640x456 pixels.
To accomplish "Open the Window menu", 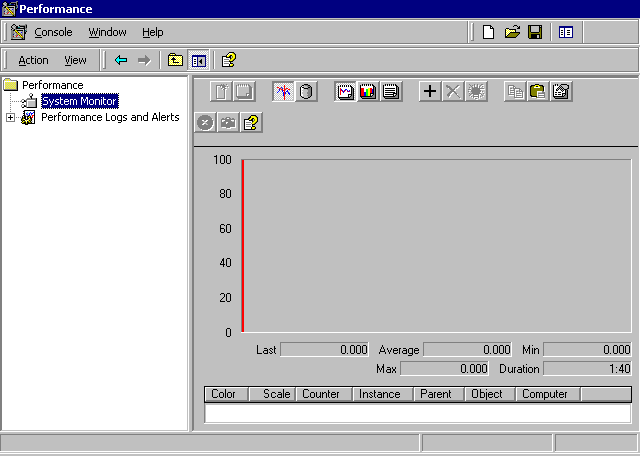I will click(x=107, y=32).
